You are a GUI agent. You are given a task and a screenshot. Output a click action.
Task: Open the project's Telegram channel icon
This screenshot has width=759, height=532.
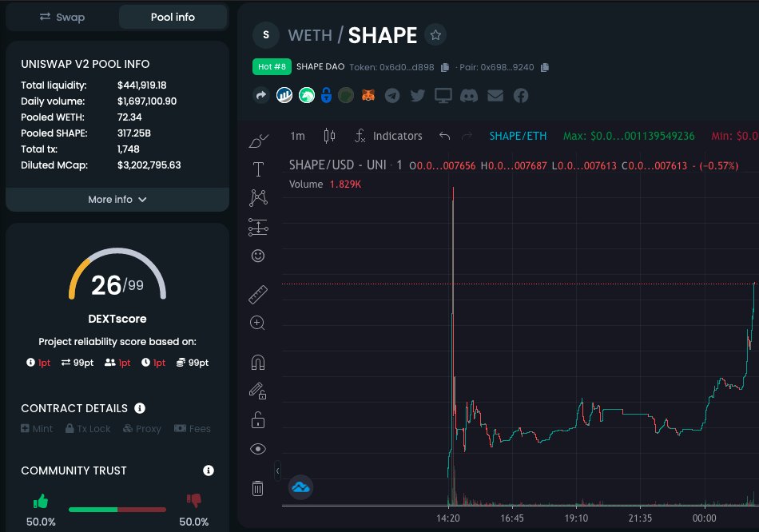pos(391,95)
